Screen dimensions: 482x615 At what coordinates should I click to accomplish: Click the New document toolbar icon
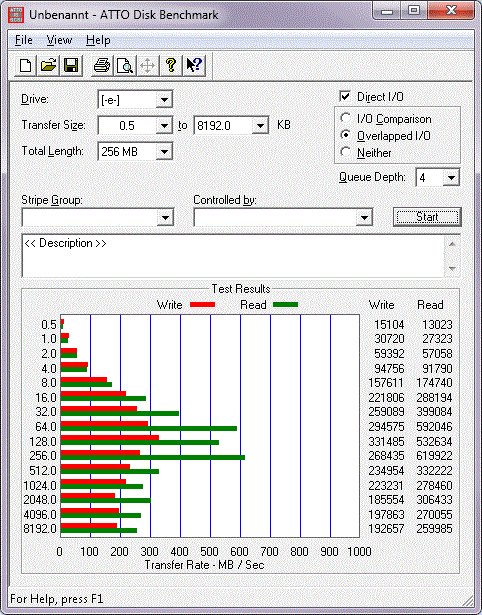point(26,65)
